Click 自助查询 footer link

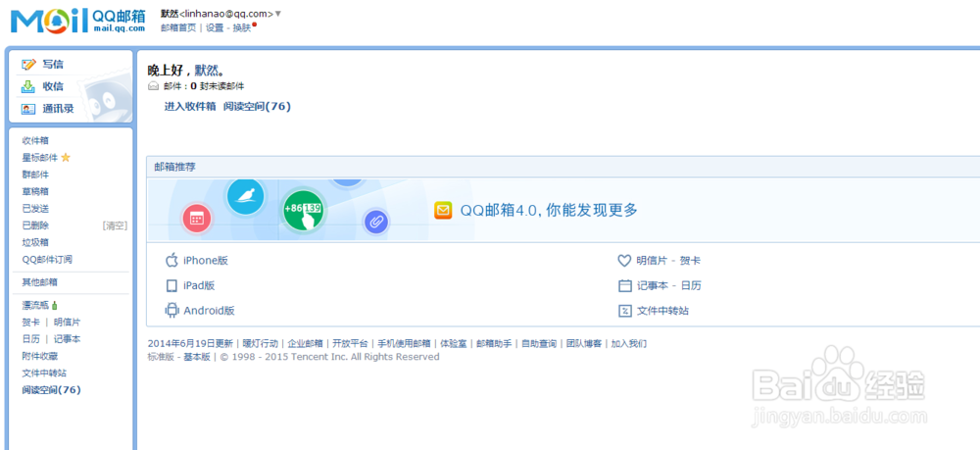(539, 343)
